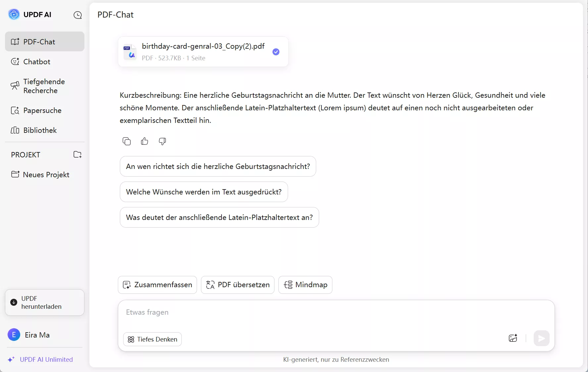
Task: Start Zusammenfassen for the PDF
Action: pyautogui.click(x=157, y=285)
